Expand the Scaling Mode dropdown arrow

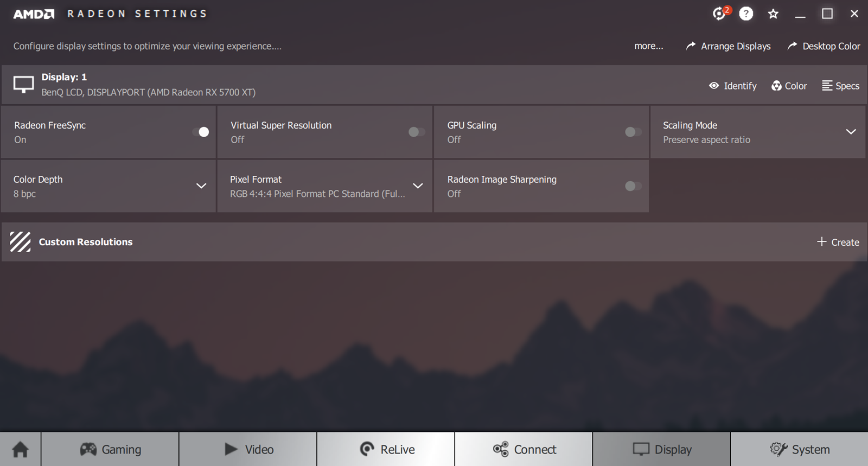(851, 132)
